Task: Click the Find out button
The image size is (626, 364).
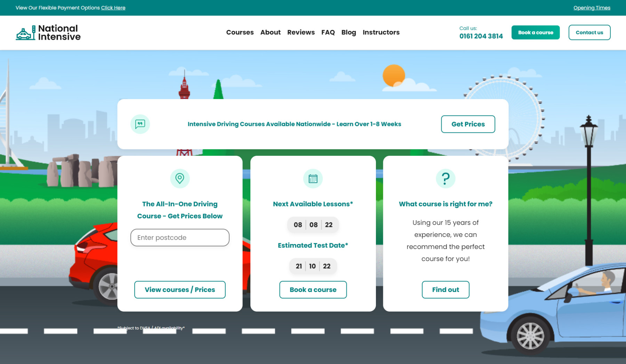Action: coord(446,290)
